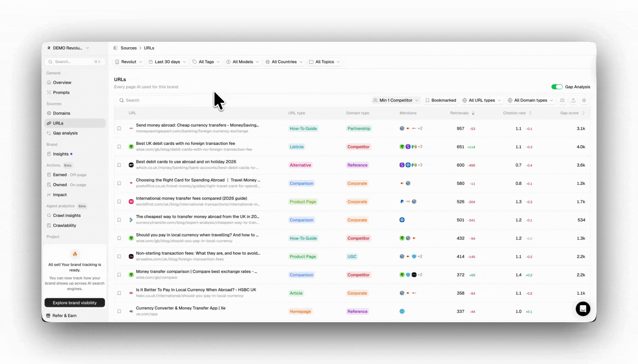The height and width of the screenshot is (364, 638).
Task: Click the 'Alternative' URL type tag
Action: point(300,165)
